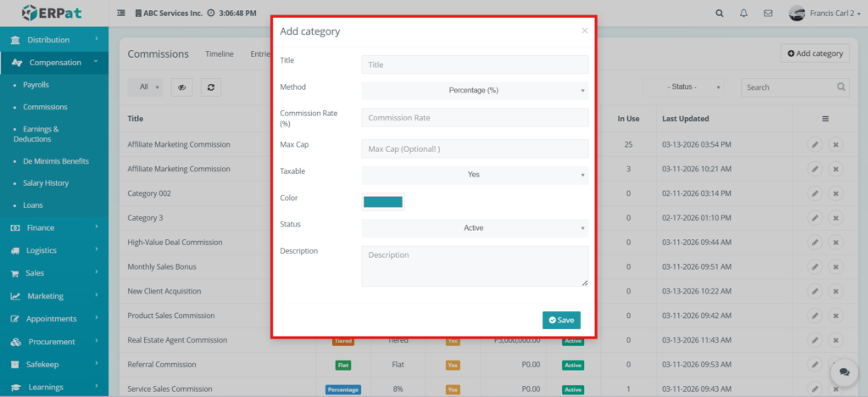Edit the row updated 03-11-2026 10:21 AM
Viewport: 868px width, 397px height.
point(815,169)
